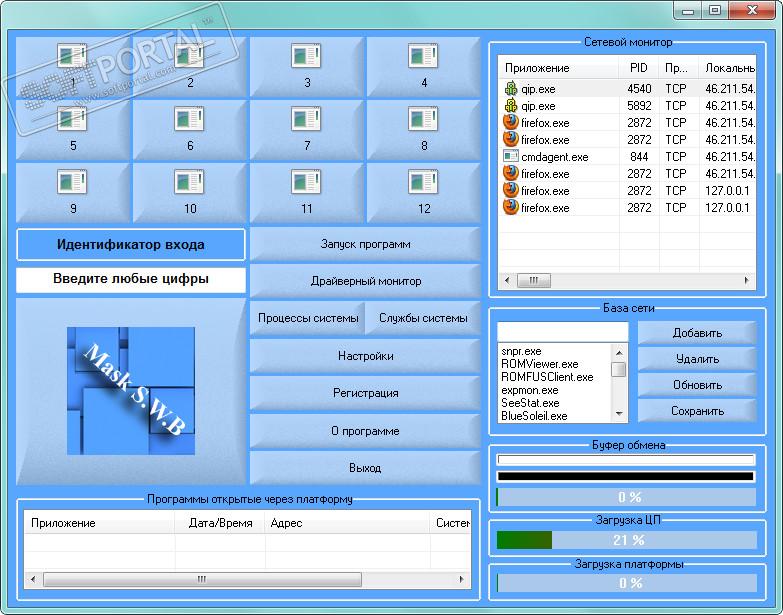Open platform slot 7

click(x=307, y=130)
